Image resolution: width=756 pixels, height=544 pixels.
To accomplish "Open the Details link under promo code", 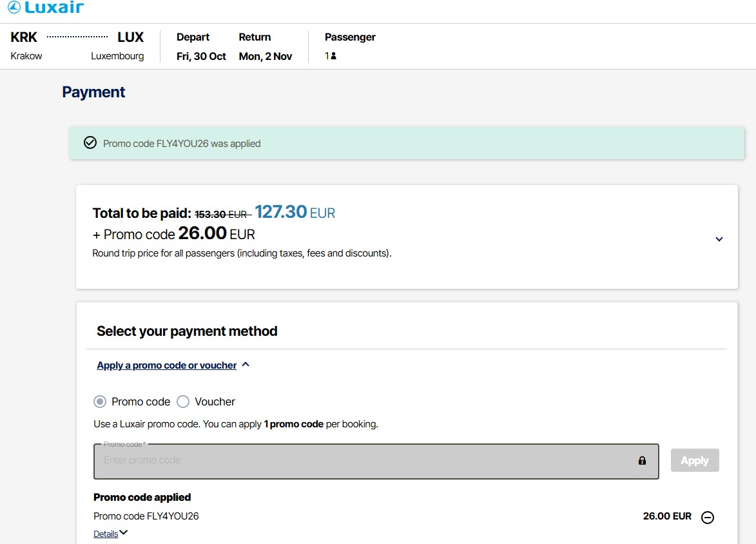I will tap(106, 534).
